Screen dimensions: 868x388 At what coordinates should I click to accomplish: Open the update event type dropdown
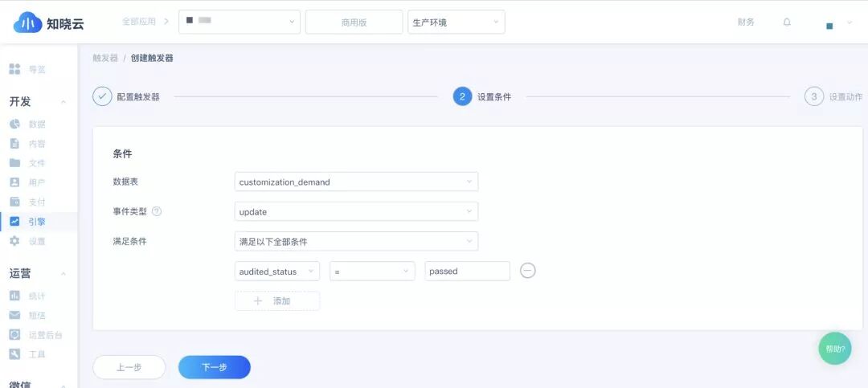pyautogui.click(x=356, y=211)
